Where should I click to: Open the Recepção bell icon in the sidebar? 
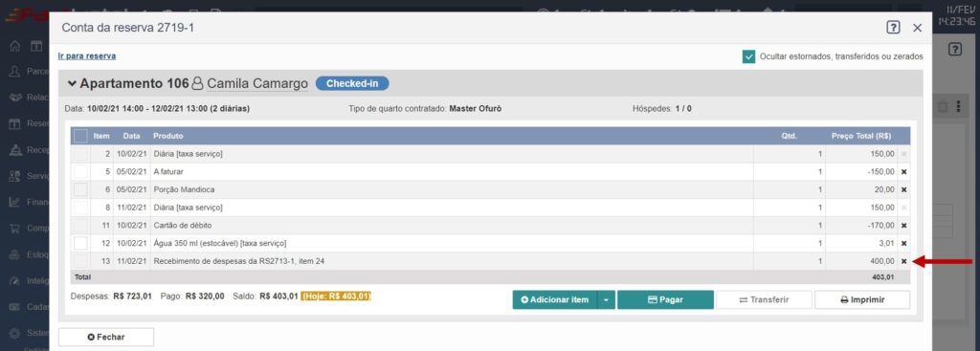tap(15, 150)
